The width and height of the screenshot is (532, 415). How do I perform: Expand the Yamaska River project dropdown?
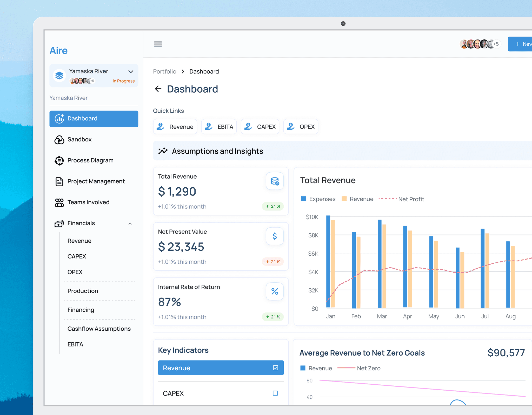coord(131,72)
